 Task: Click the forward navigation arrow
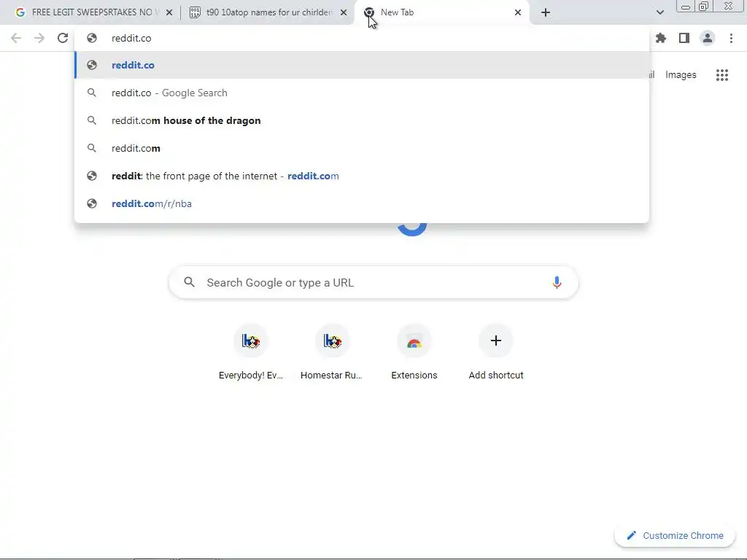(39, 38)
